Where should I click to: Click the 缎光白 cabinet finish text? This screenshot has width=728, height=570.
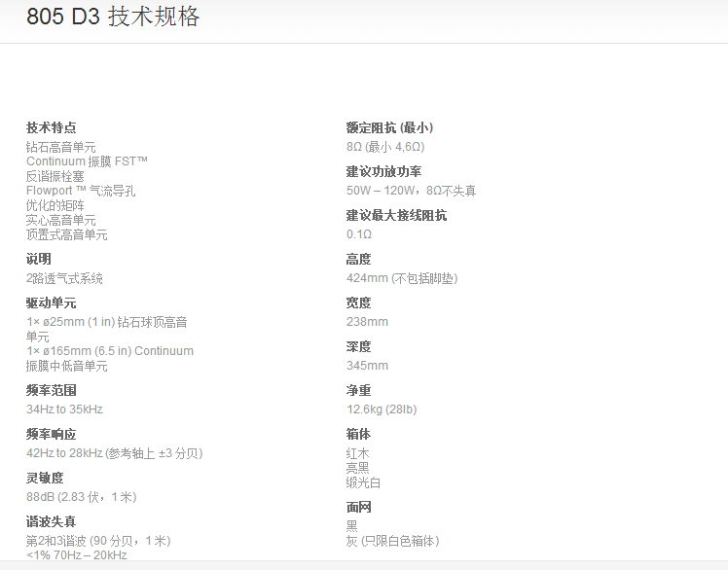click(364, 482)
